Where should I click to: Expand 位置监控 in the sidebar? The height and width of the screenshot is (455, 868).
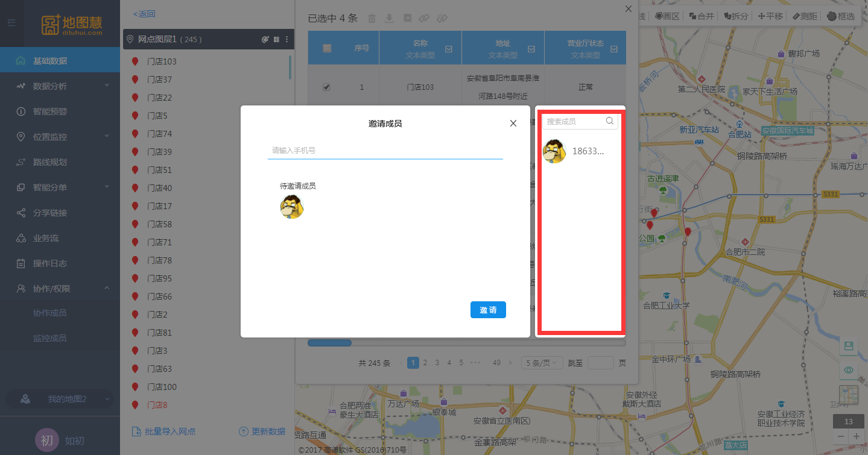pyautogui.click(x=60, y=137)
